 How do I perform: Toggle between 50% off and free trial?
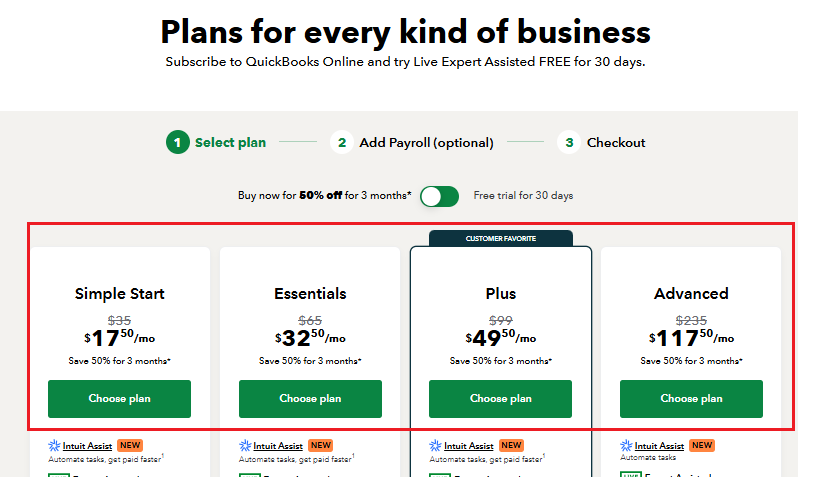click(440, 196)
